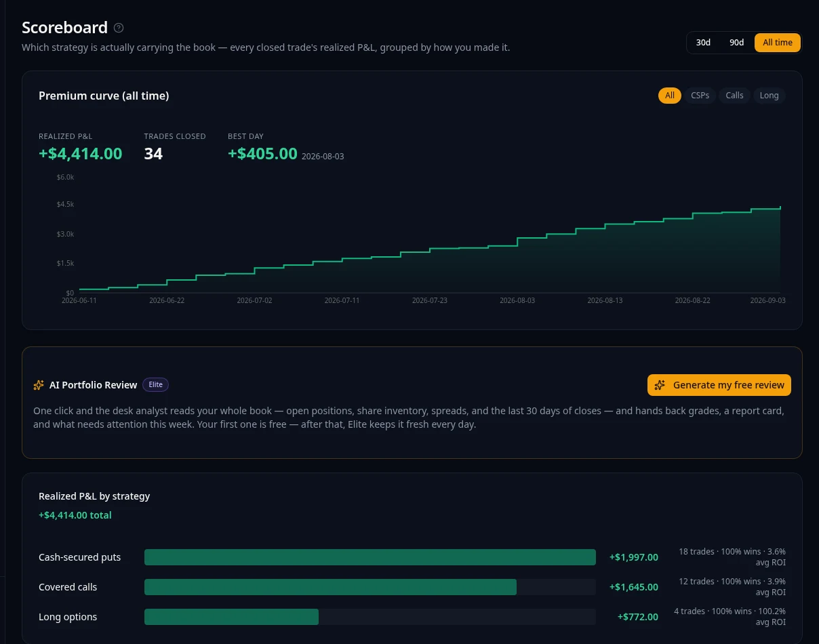The width and height of the screenshot is (819, 644).
Task: Click the +$4,414.00 total text
Action: click(75, 515)
